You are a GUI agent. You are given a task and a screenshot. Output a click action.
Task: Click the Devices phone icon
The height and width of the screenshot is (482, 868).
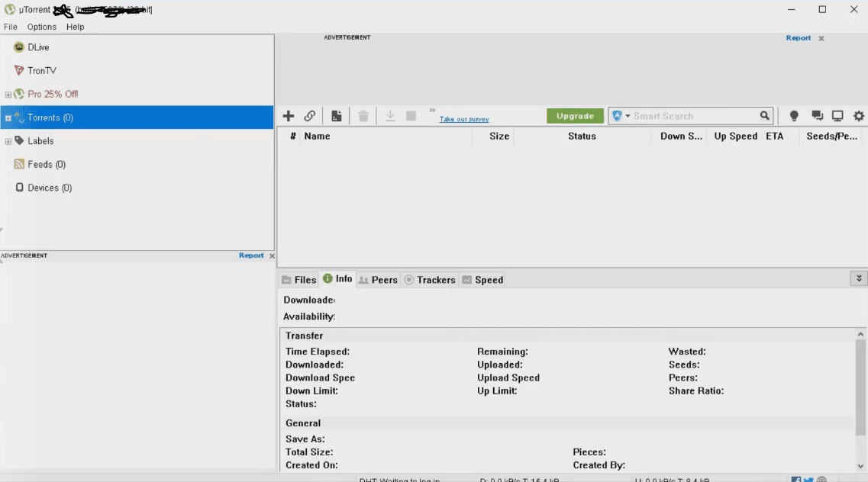(19, 188)
